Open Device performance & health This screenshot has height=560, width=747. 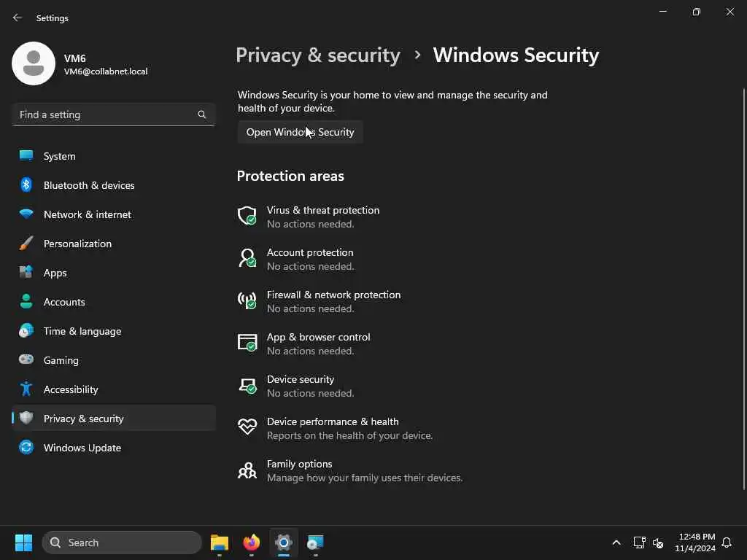click(x=336, y=428)
